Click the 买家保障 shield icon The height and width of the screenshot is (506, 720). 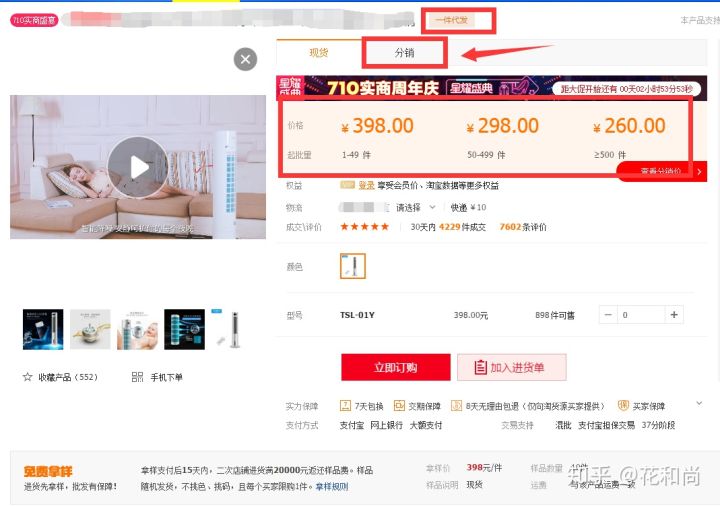623,405
